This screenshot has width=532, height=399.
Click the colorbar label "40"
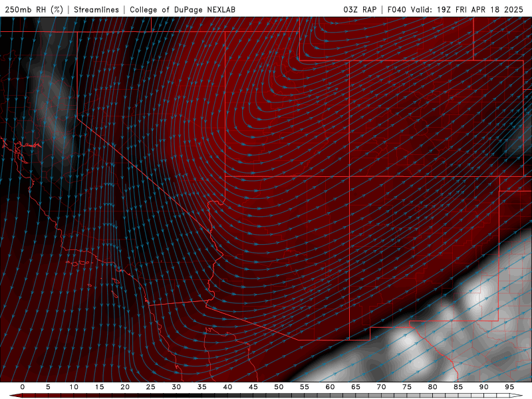point(227,387)
